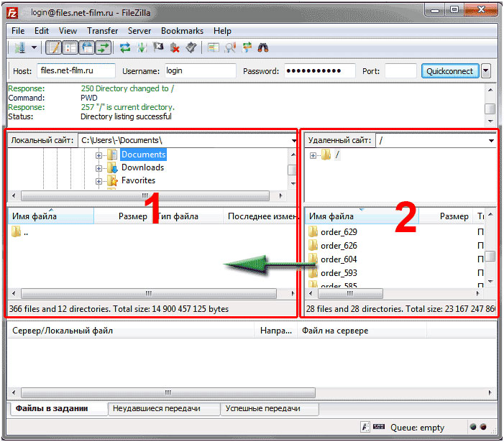Click remote file list vertical scrollbar thumb
Image resolution: width=504 pixels, height=442 pixels.
point(490,256)
